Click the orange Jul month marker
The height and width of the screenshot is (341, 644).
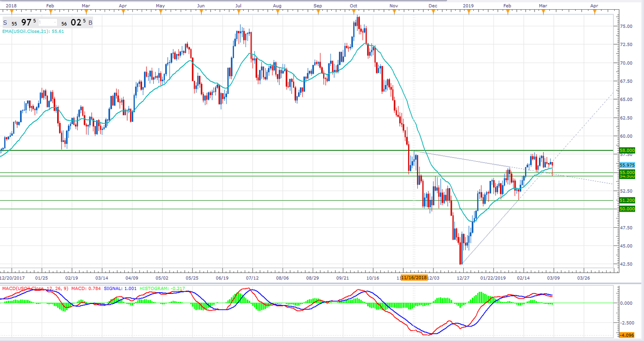[x=238, y=11]
